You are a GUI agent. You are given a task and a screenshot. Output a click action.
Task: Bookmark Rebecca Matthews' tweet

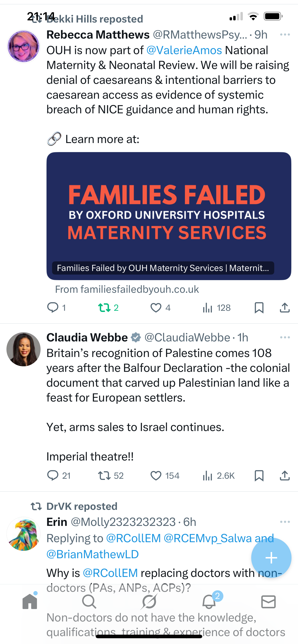[259, 307]
